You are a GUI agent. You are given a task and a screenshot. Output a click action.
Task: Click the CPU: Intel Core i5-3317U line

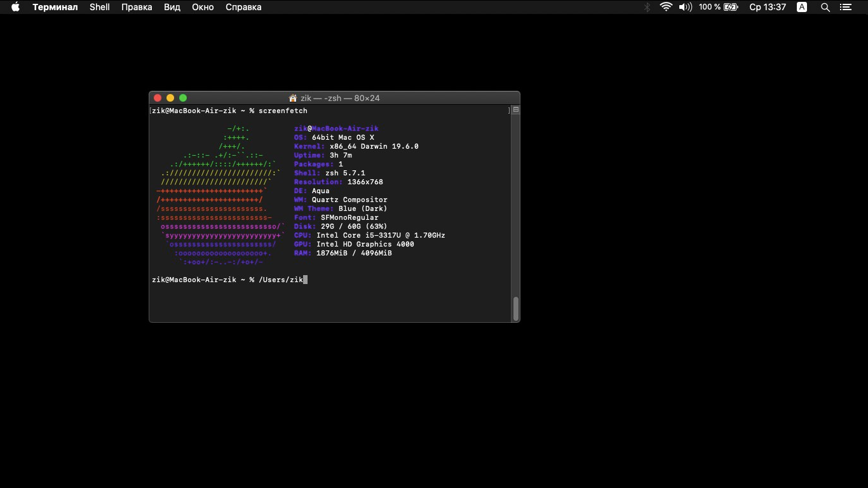point(370,235)
